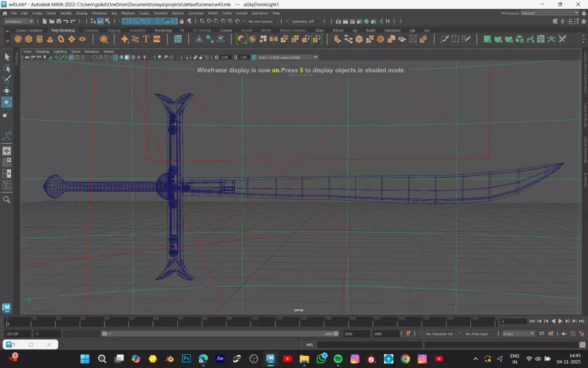Select the polygon Type text tool

[x=146, y=39]
